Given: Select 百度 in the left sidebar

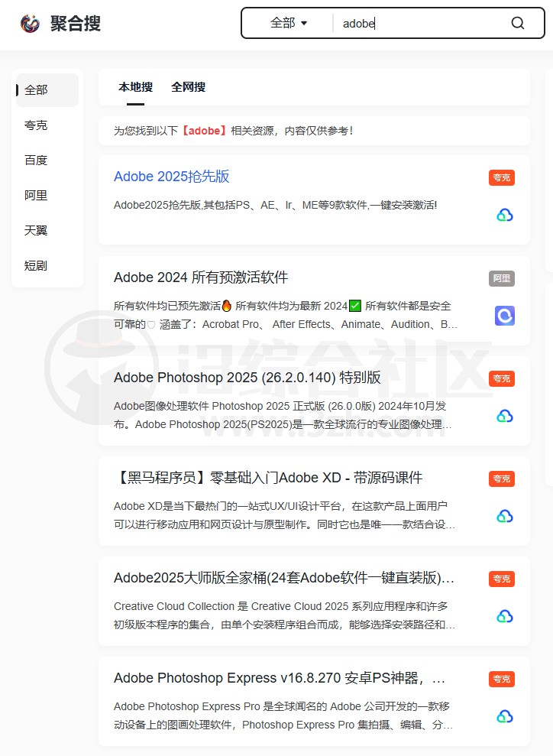Looking at the screenshot, I should click(x=36, y=161).
